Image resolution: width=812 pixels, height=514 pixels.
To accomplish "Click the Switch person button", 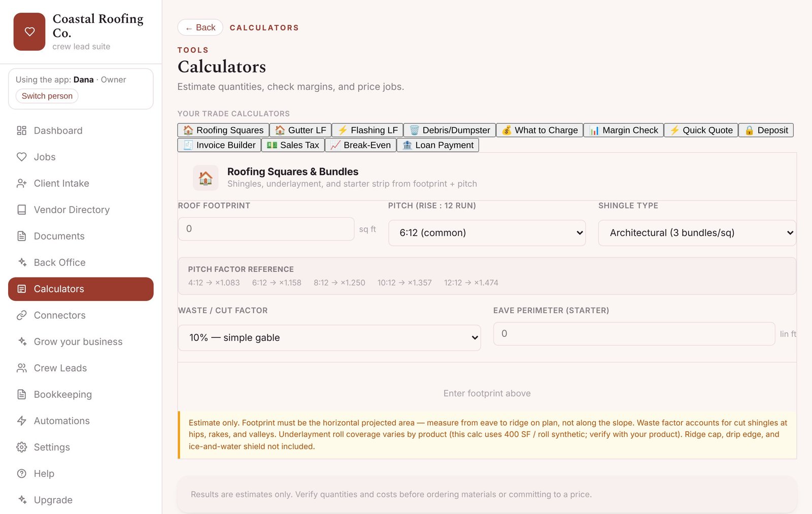I will [x=47, y=96].
